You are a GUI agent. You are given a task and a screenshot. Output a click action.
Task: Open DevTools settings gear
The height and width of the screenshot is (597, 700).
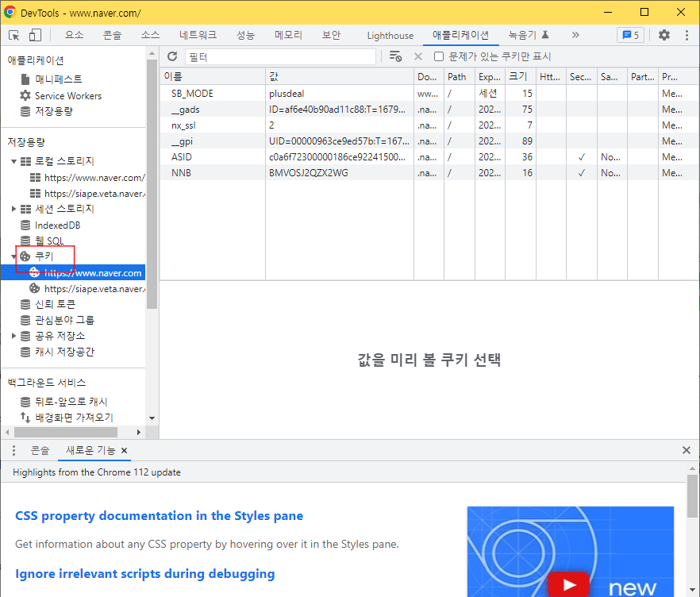tap(664, 35)
